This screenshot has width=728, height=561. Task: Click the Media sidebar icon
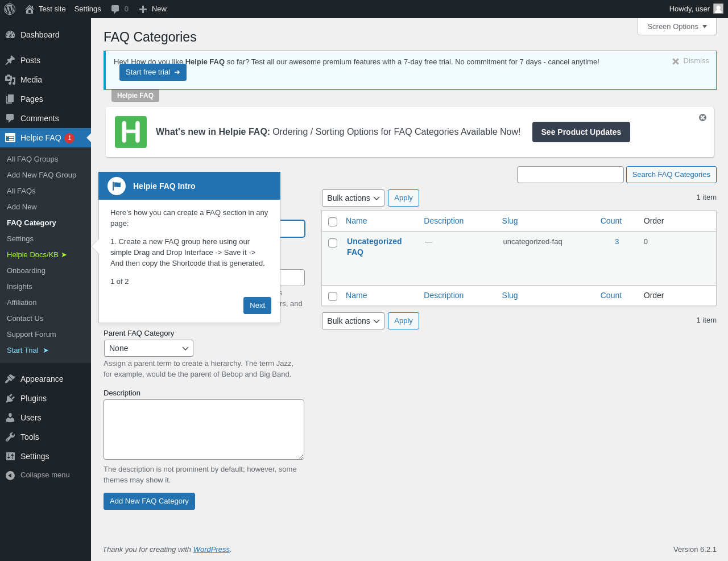pos(10,80)
